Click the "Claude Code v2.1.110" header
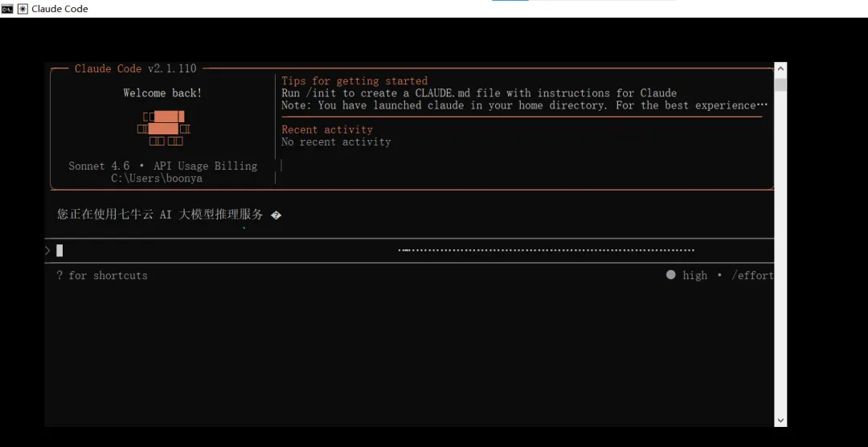Screen dimensions: 868x447 click(x=136, y=68)
